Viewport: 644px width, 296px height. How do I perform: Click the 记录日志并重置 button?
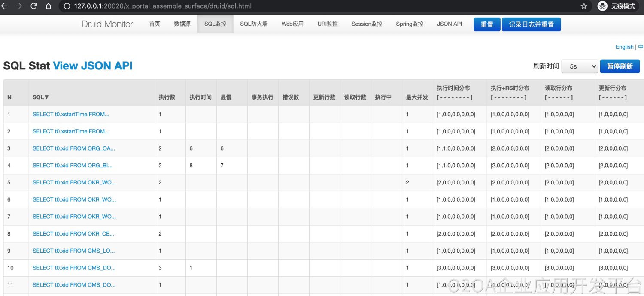coord(531,24)
